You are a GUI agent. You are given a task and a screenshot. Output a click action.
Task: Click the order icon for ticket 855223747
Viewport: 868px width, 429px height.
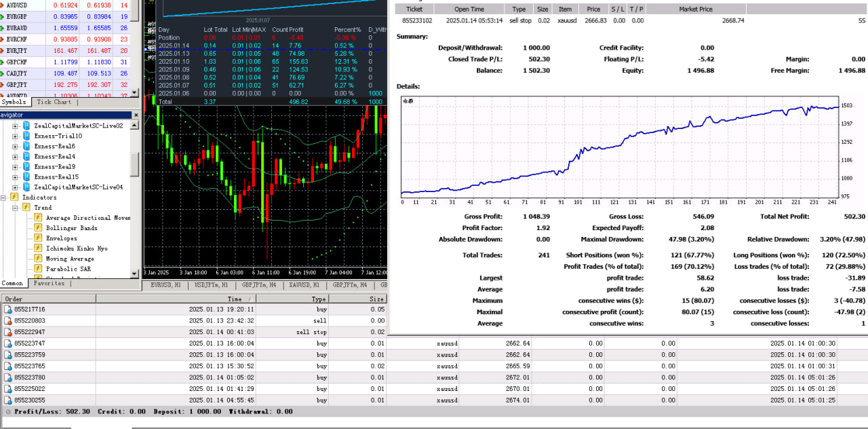(x=8, y=343)
